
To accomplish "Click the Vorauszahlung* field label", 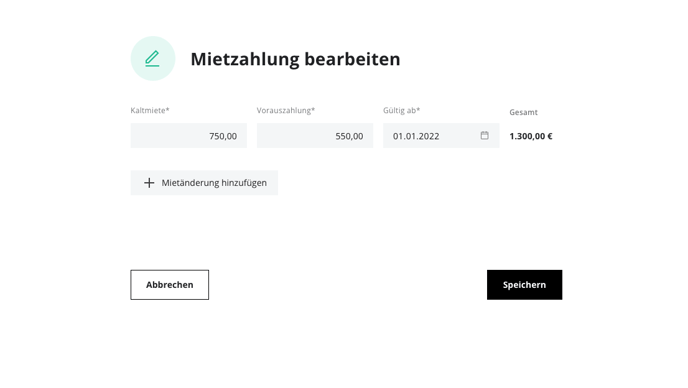I will pyautogui.click(x=286, y=110).
